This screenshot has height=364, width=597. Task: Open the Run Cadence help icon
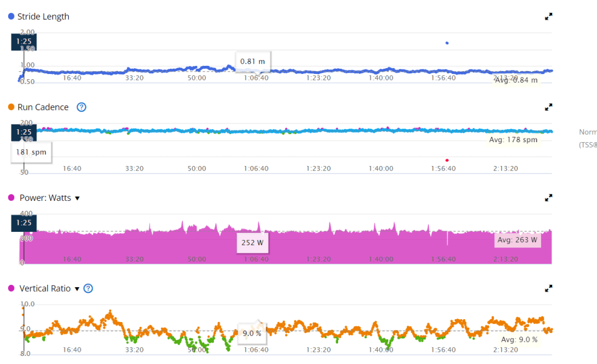(x=82, y=107)
